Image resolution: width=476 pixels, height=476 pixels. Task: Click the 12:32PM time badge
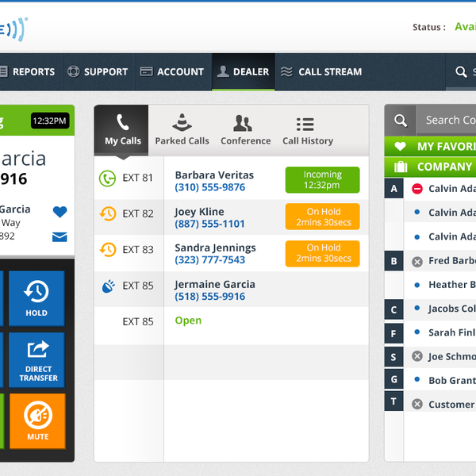(x=50, y=121)
